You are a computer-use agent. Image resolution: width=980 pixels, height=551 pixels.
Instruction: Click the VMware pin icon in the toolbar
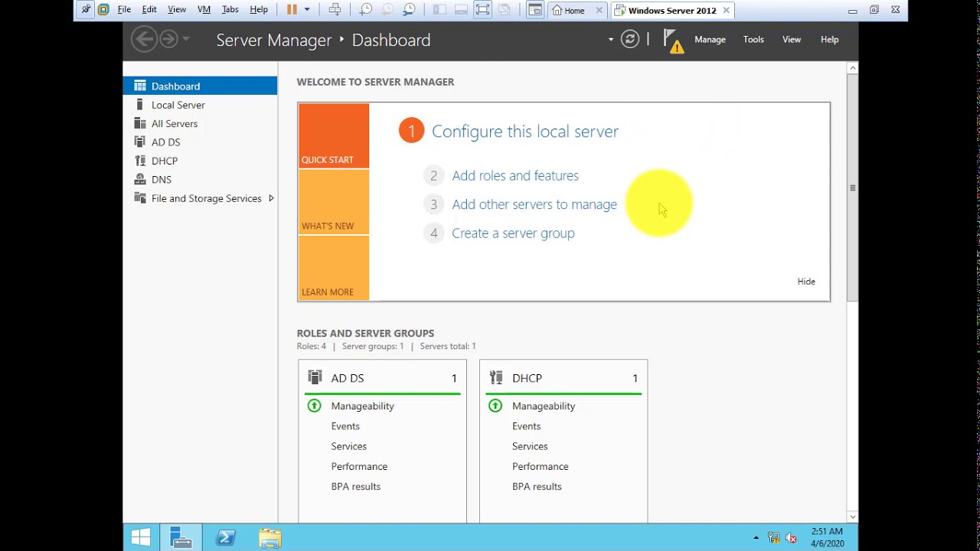click(86, 10)
